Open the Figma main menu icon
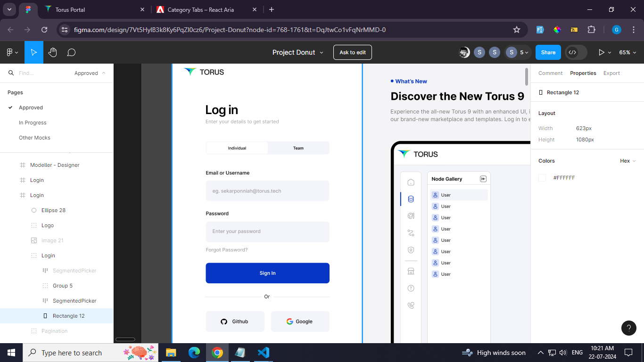 pos(12,52)
